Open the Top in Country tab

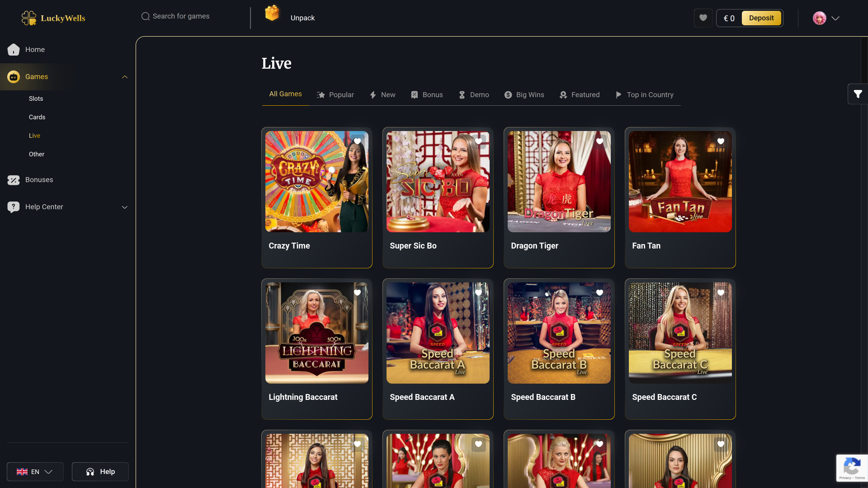[644, 95]
